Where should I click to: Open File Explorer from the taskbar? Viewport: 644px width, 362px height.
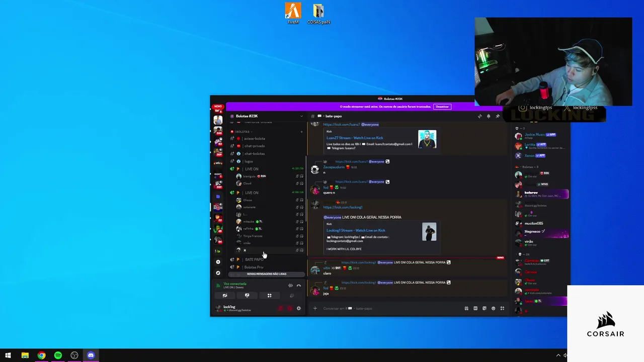point(25,355)
